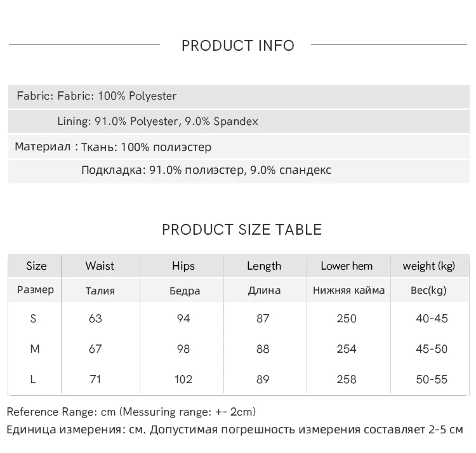Viewport: 476px width, 453px height.
Task: Click the Подкладка 91.0% полиэстер line
Action: pyautogui.click(x=206, y=170)
